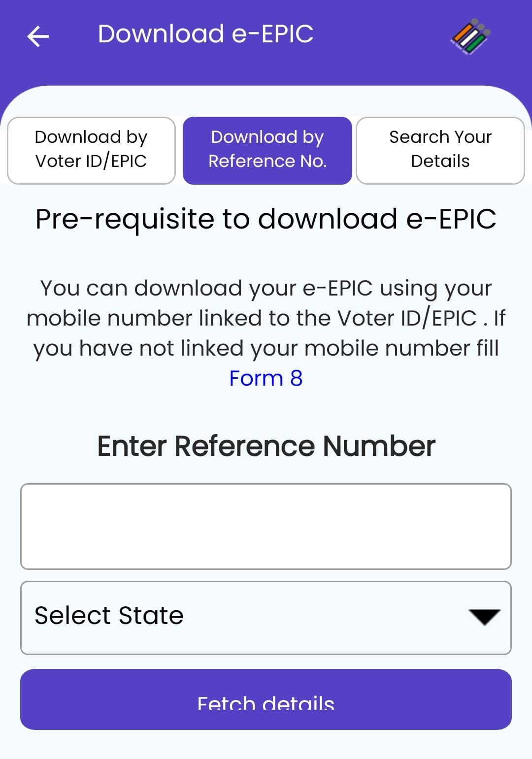532x759 pixels.
Task: Select the Download by Reference No. tab
Action: (267, 150)
